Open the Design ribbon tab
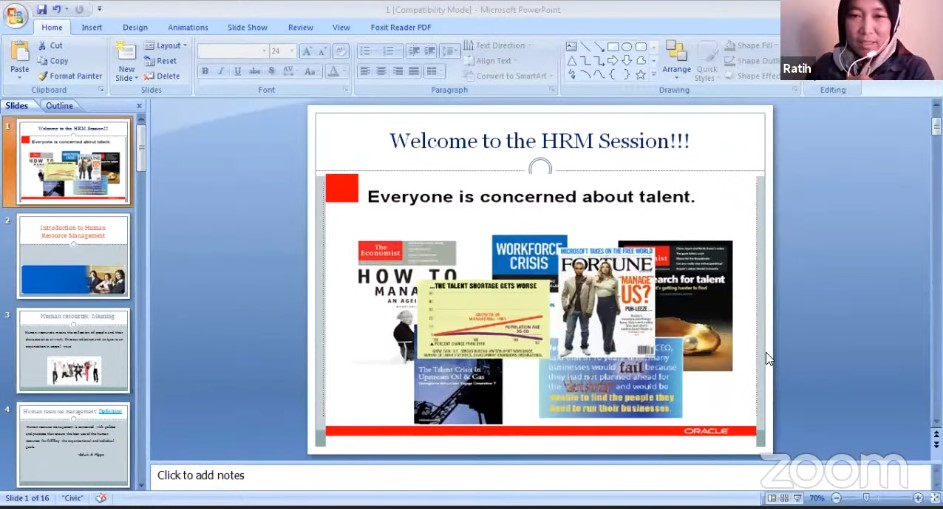 tap(135, 27)
